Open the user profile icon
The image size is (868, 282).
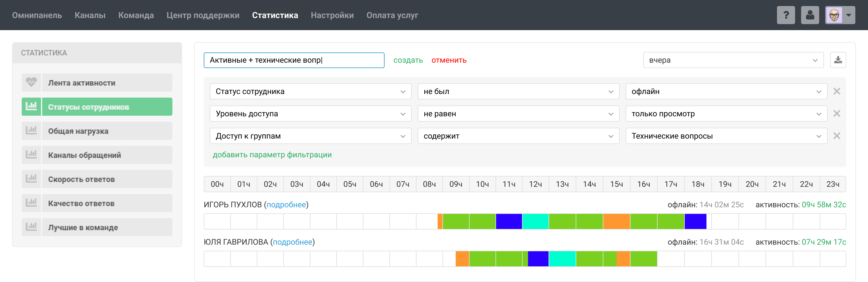pos(810,15)
